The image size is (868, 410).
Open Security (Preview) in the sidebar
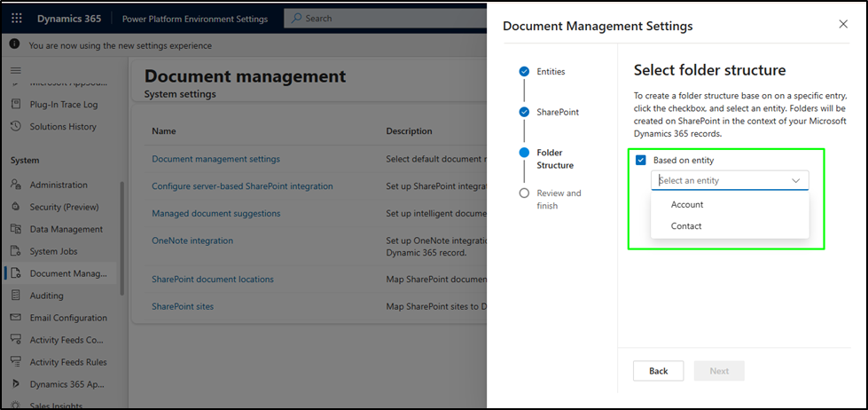(66, 207)
